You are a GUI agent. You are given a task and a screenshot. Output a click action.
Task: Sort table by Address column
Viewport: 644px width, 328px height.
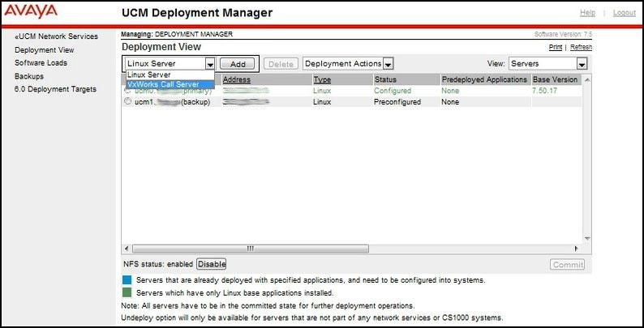click(236, 80)
